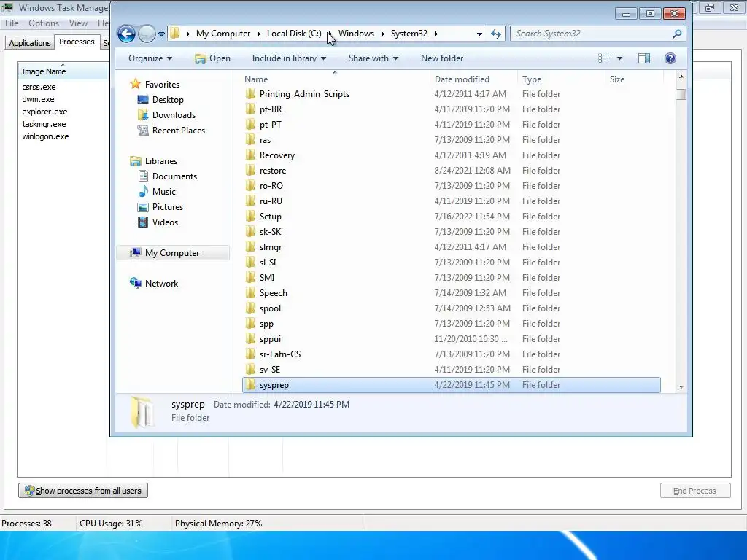The height and width of the screenshot is (560, 747).
Task: Select the restore folder icon
Action: (251, 170)
